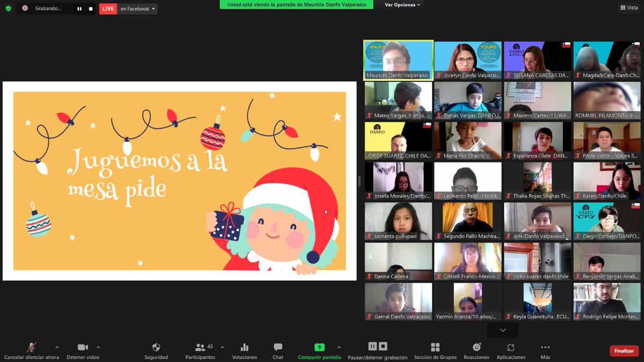Select the JORGE SUÁREZ, CHILE tile

click(398, 141)
